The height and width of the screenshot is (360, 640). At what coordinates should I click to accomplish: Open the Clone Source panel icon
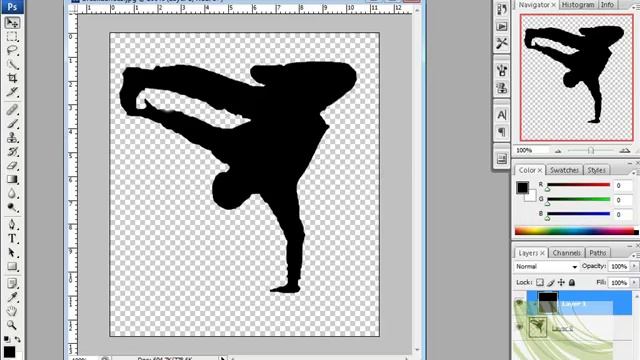(502, 87)
